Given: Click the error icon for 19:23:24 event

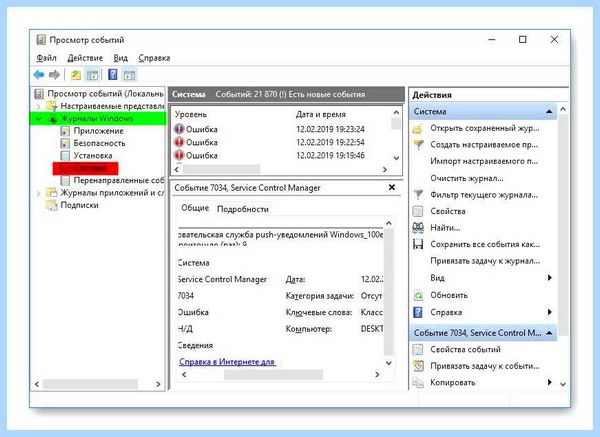Looking at the screenshot, I should click(x=179, y=129).
